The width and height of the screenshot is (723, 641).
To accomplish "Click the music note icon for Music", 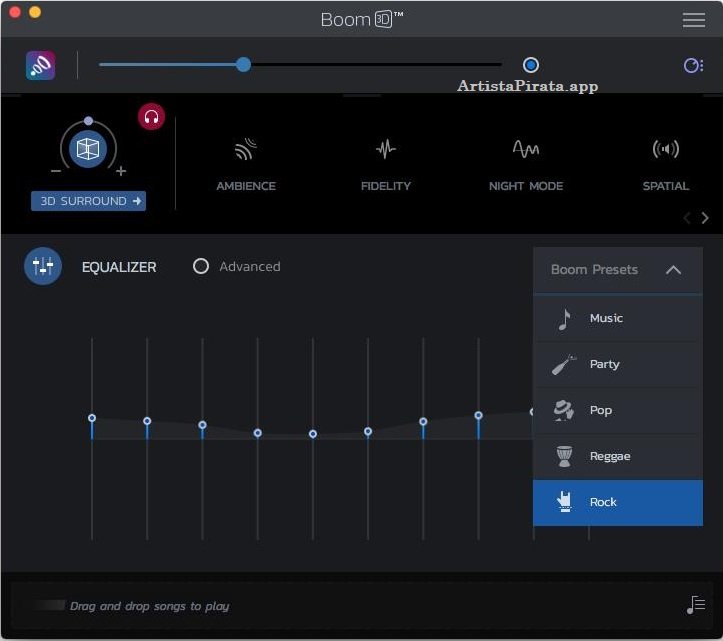I will (x=564, y=319).
